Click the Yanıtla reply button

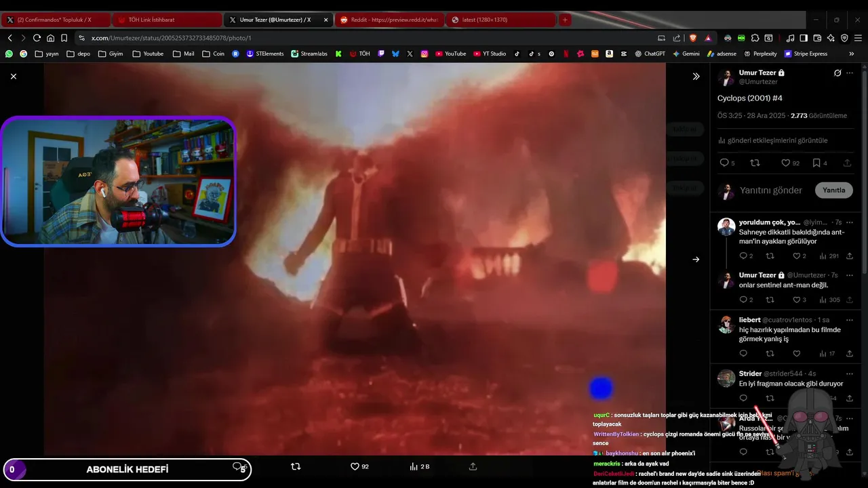(833, 190)
